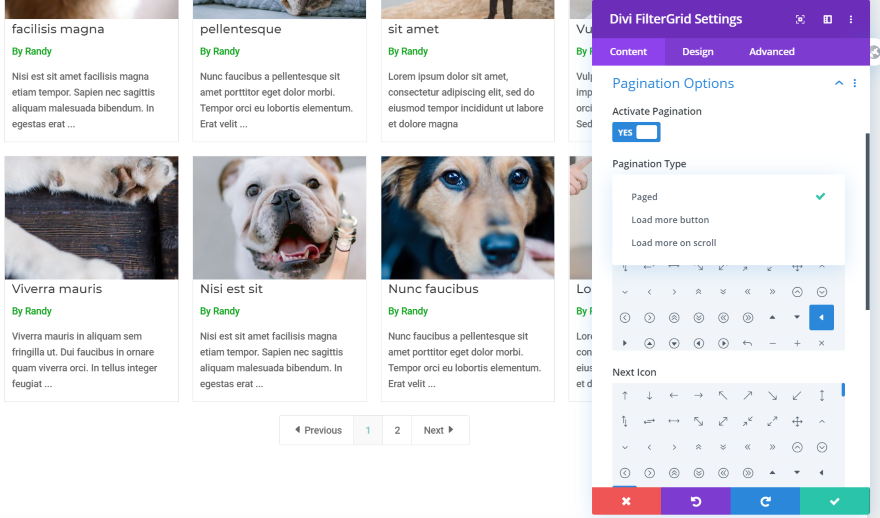The height and width of the screenshot is (518, 880).
Task: Collapse the Pagination Options section
Action: tap(839, 83)
